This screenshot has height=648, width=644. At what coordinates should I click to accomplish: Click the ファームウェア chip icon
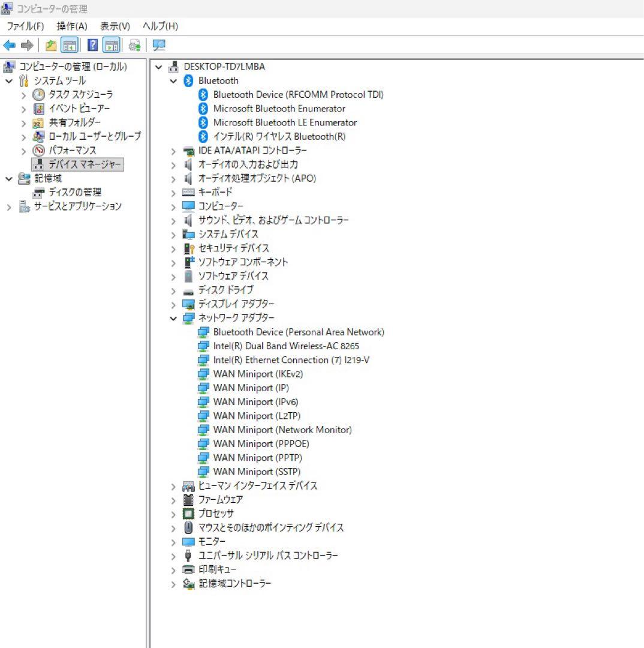[x=188, y=500]
